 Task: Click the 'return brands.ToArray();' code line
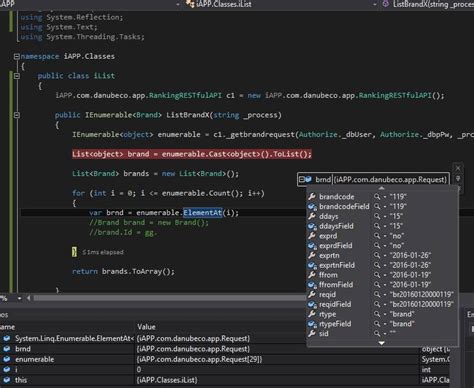pyautogui.click(x=123, y=271)
